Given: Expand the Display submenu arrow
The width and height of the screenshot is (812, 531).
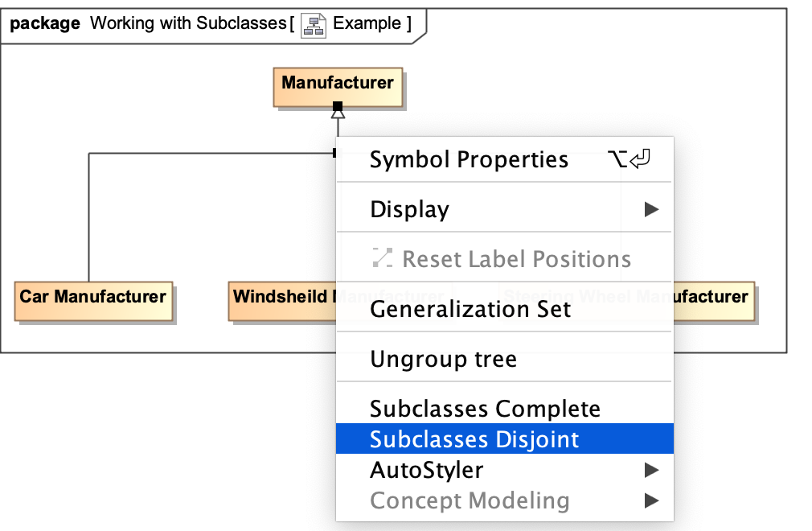Looking at the screenshot, I should click(651, 210).
